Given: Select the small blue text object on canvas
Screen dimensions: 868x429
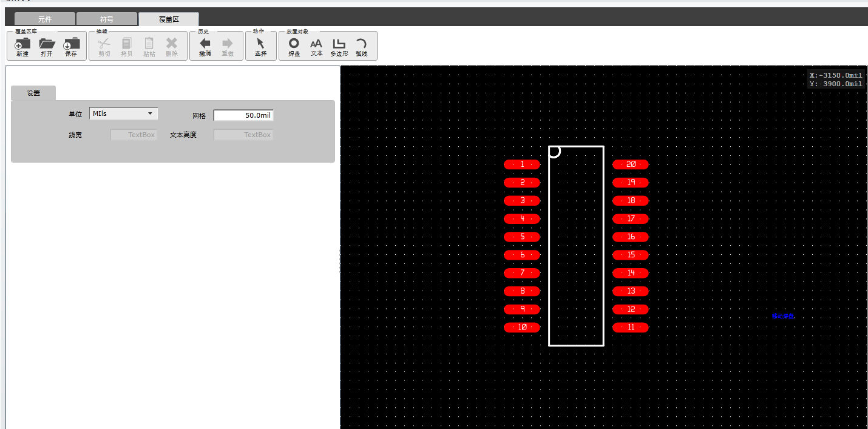Looking at the screenshot, I should pyautogui.click(x=783, y=316).
